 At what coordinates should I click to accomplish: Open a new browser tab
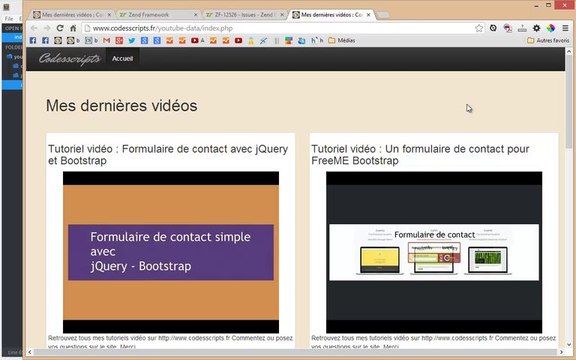point(382,15)
